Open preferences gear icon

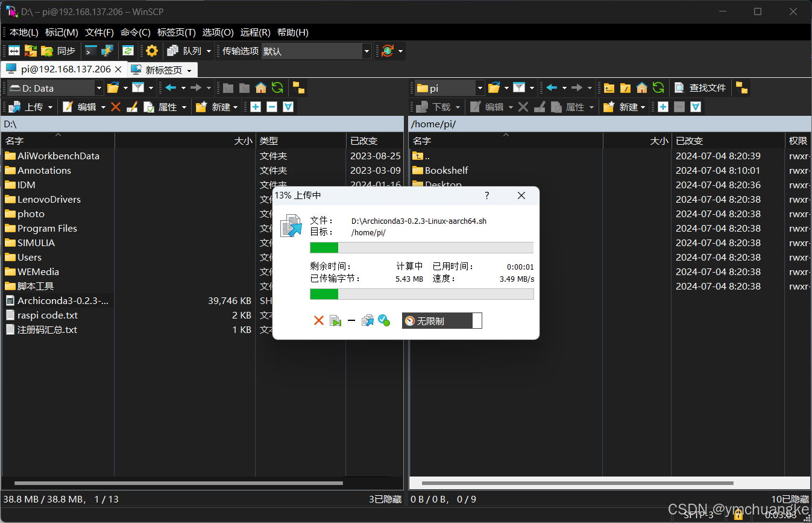tap(152, 51)
